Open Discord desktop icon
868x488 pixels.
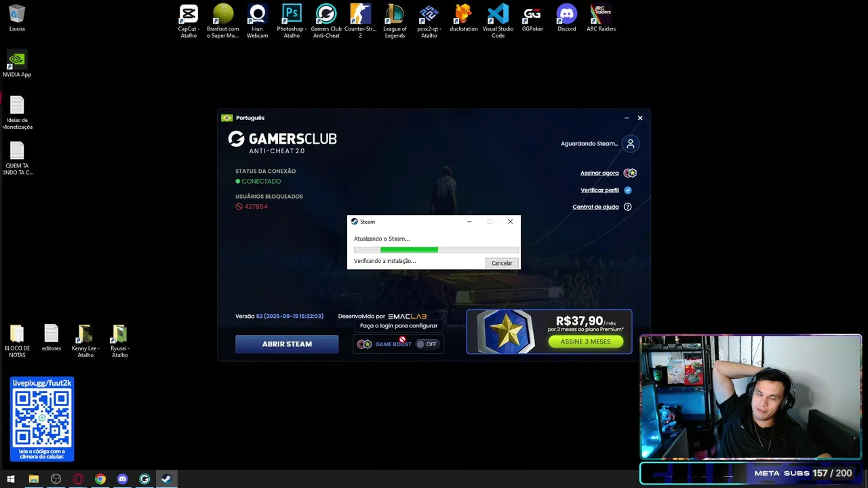click(x=567, y=18)
